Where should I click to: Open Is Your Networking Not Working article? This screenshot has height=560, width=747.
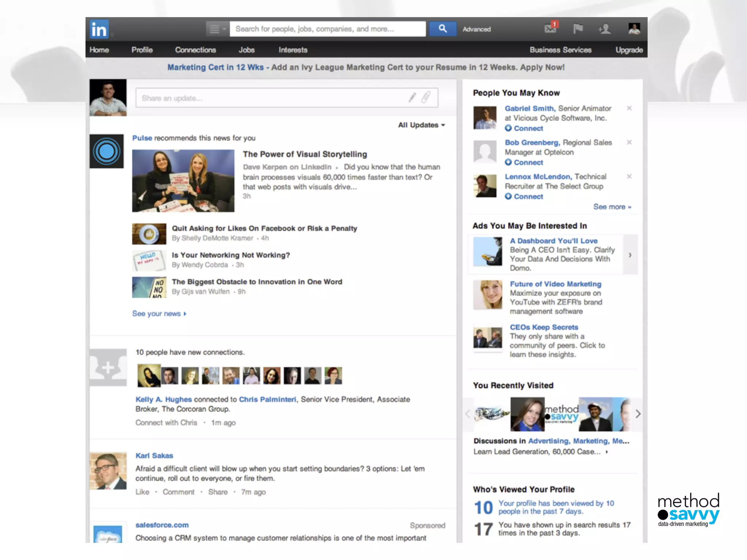231,255
